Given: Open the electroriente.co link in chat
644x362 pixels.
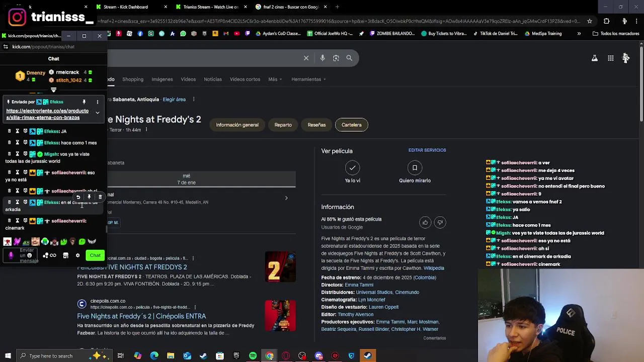Looking at the screenshot, I should (x=47, y=114).
